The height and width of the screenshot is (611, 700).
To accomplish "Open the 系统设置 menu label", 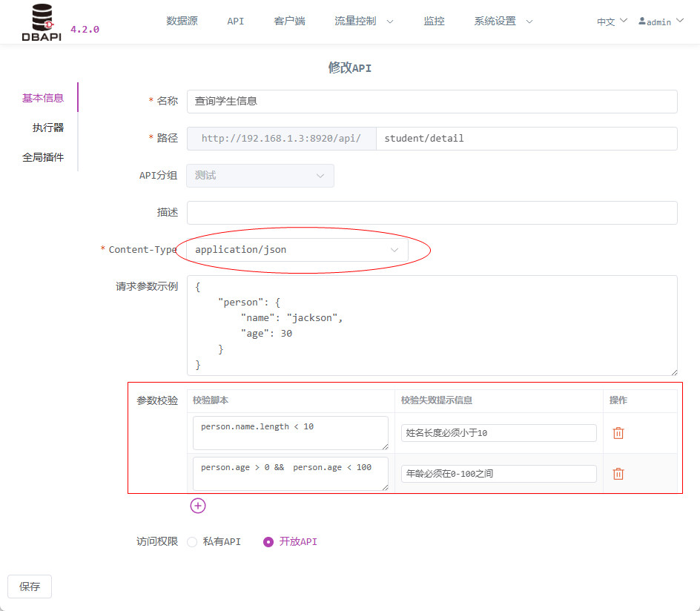I will tap(495, 21).
